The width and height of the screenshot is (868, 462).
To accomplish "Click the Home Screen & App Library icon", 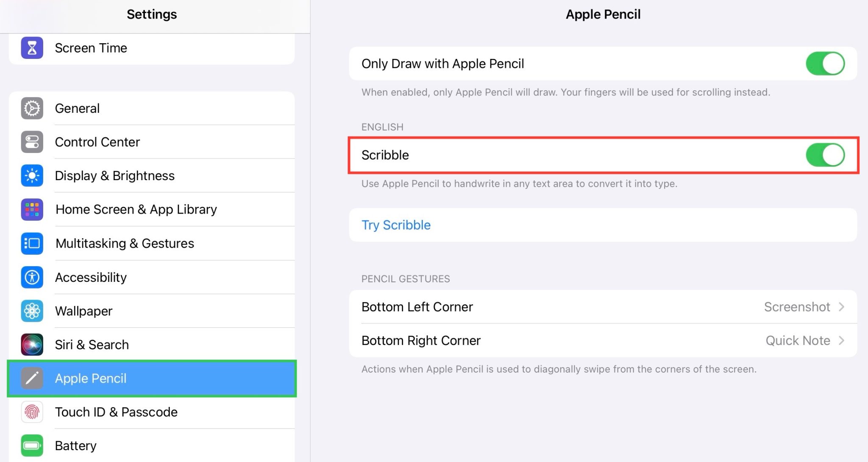I will pyautogui.click(x=31, y=209).
